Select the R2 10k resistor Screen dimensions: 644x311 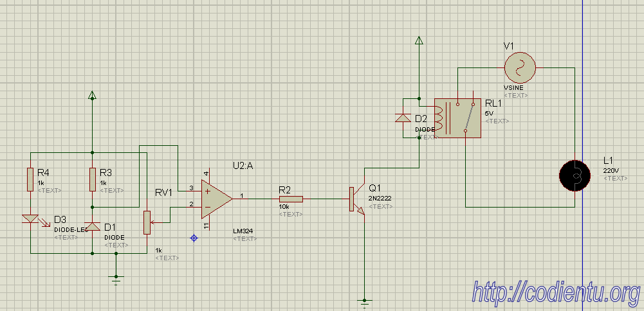tap(291, 199)
